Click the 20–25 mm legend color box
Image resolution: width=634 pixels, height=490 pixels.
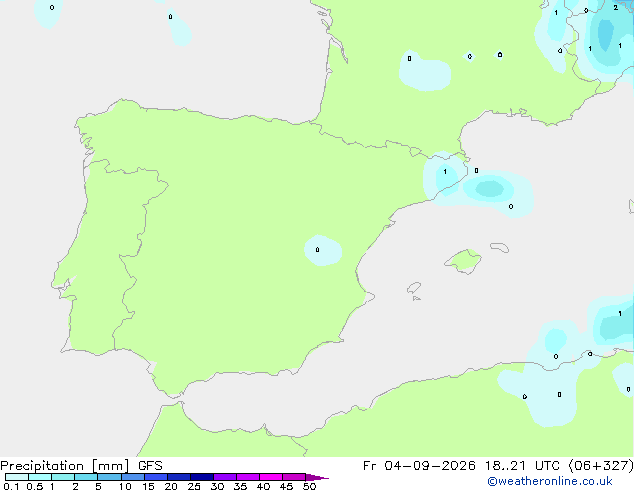(179, 477)
